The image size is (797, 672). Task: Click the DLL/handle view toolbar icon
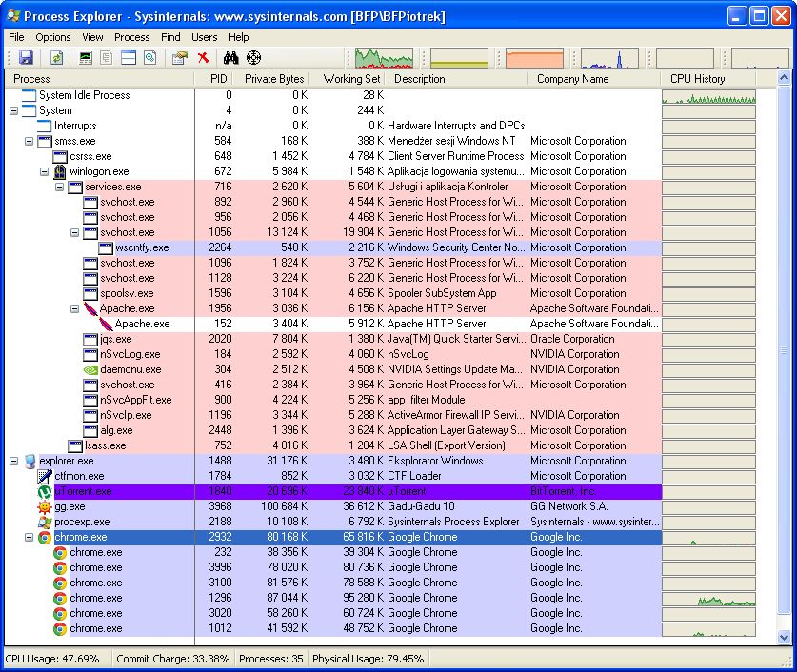(149, 58)
